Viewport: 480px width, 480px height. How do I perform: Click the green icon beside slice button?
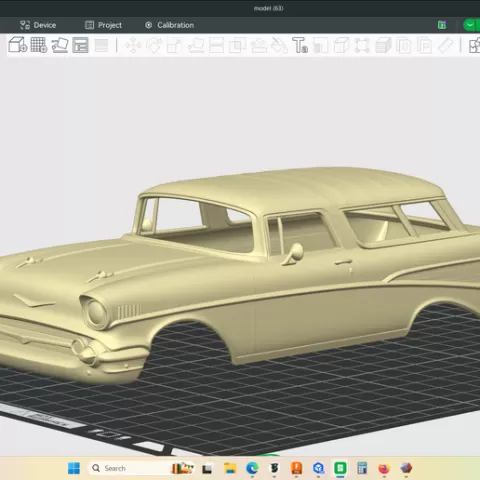click(442, 25)
